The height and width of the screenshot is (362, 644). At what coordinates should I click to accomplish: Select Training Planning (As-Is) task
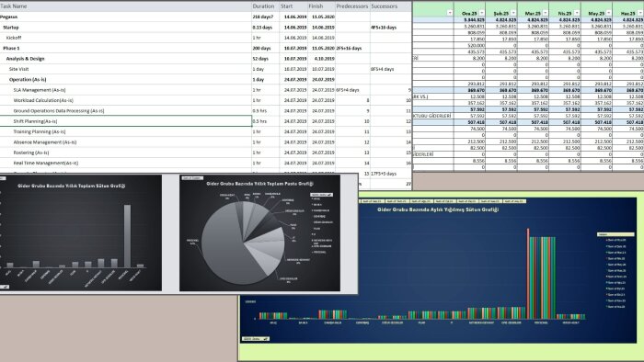click(x=126, y=131)
